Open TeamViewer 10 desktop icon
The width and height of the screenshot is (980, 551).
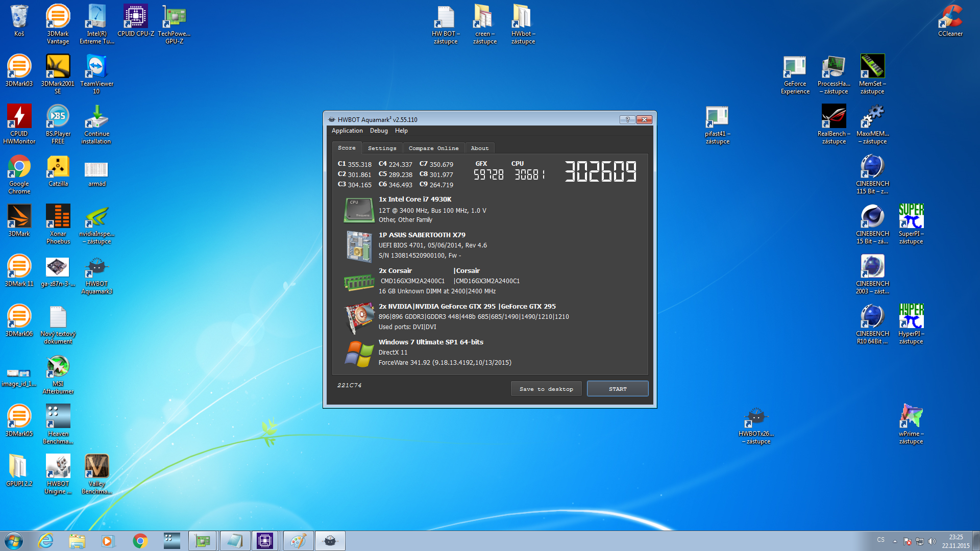pos(96,74)
